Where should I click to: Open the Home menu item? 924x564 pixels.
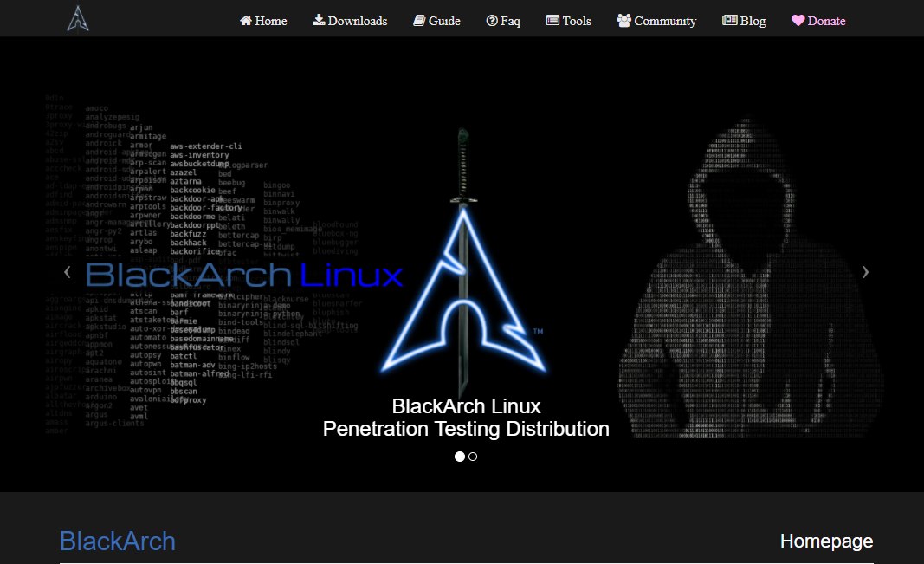click(263, 21)
